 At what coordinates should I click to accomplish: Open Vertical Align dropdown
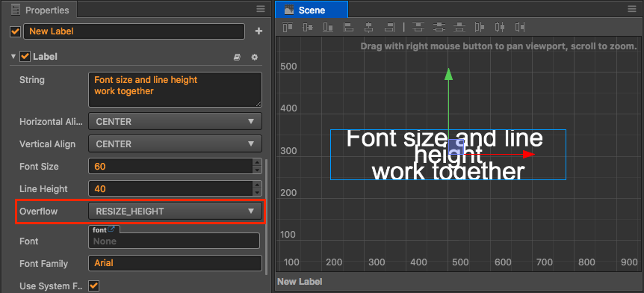click(x=175, y=144)
